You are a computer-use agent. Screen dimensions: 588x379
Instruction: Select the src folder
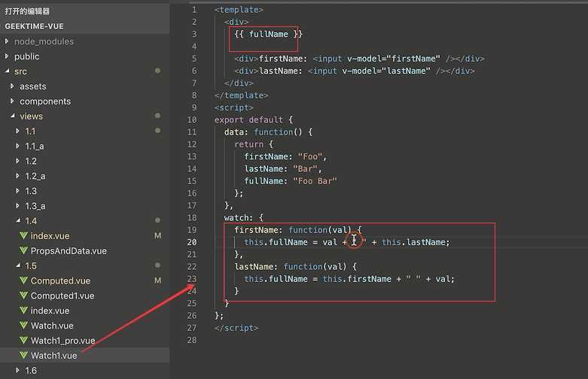20,71
